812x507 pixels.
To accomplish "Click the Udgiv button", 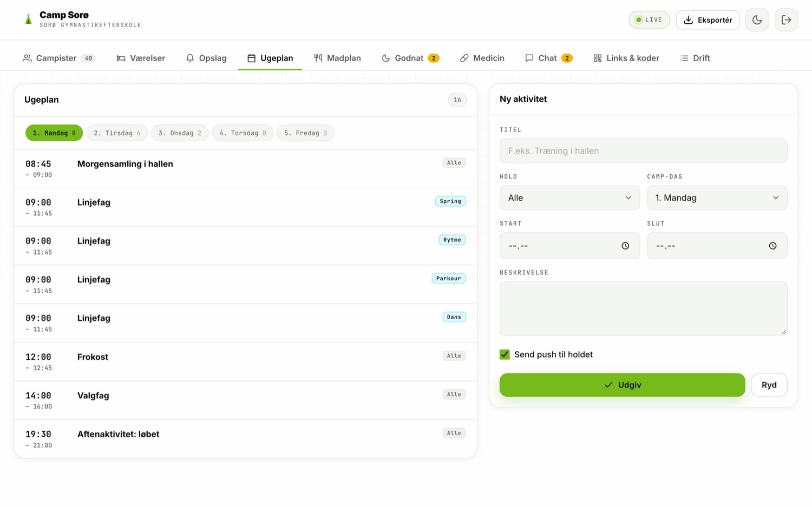I will [x=622, y=385].
